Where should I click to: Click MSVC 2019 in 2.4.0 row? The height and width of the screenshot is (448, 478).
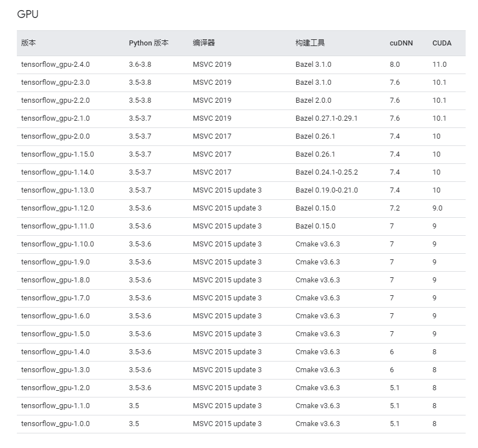212,65
